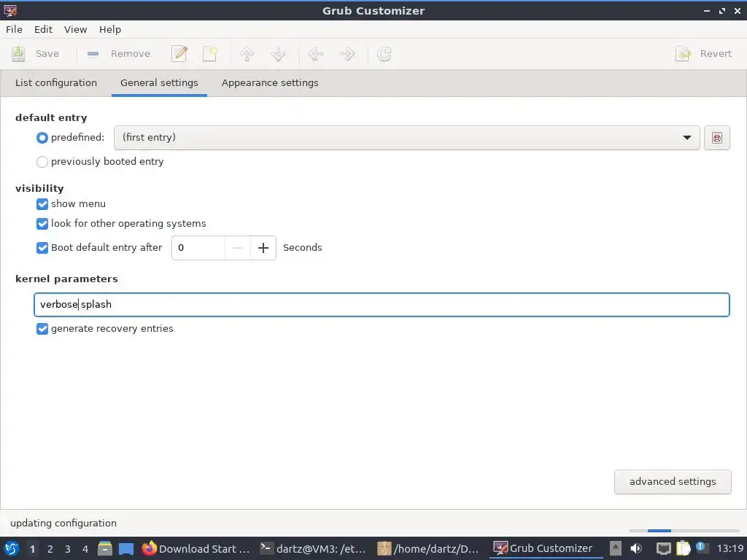
Task: Click the visibility heading
Action: (x=39, y=189)
